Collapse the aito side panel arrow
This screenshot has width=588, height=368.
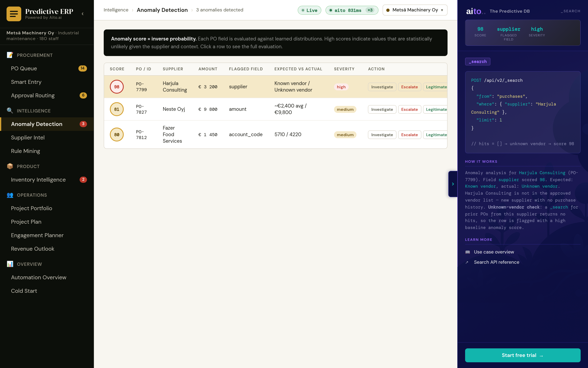pyautogui.click(x=453, y=184)
